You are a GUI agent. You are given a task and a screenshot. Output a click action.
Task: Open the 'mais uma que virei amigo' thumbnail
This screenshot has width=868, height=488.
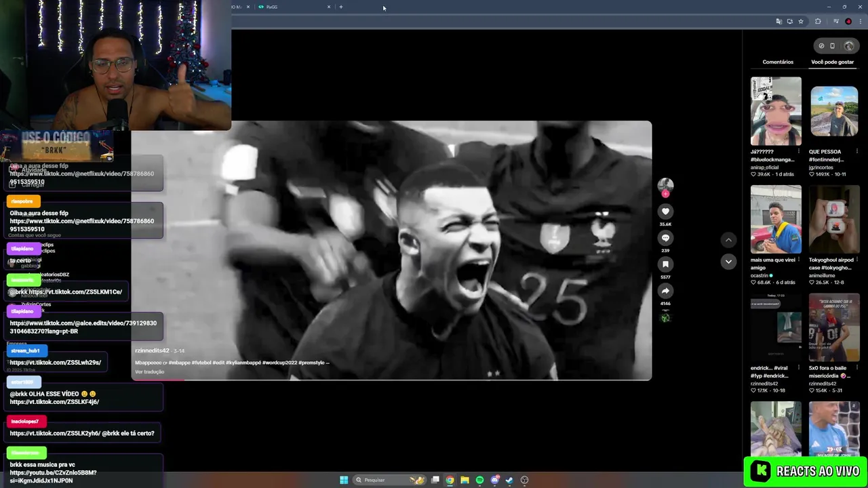pos(776,220)
